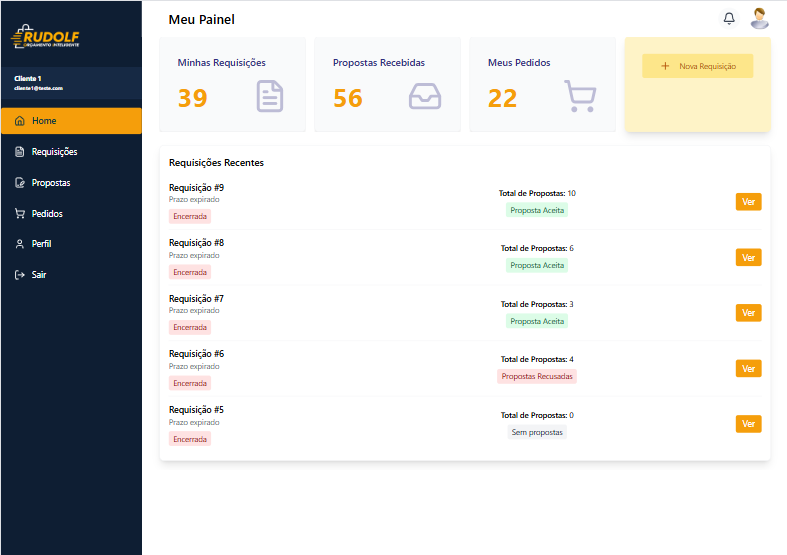
Task: Open the user avatar profile picture
Action: 760,18
